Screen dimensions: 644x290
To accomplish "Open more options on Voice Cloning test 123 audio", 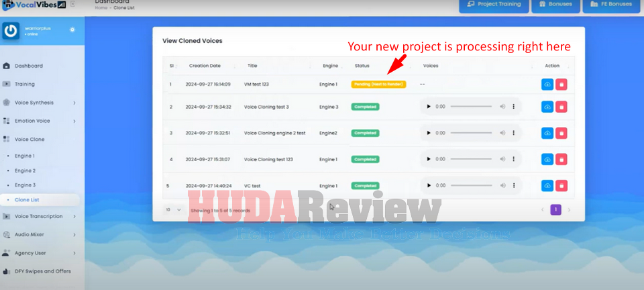I will 514,160.
